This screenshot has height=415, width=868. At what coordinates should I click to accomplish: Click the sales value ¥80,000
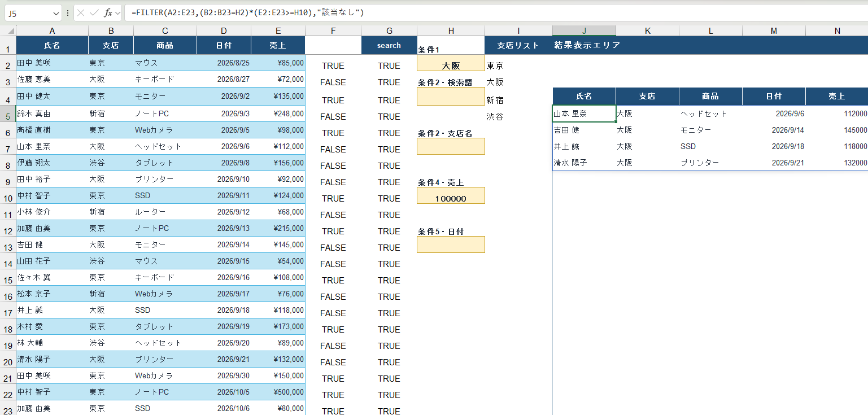[x=278, y=408]
